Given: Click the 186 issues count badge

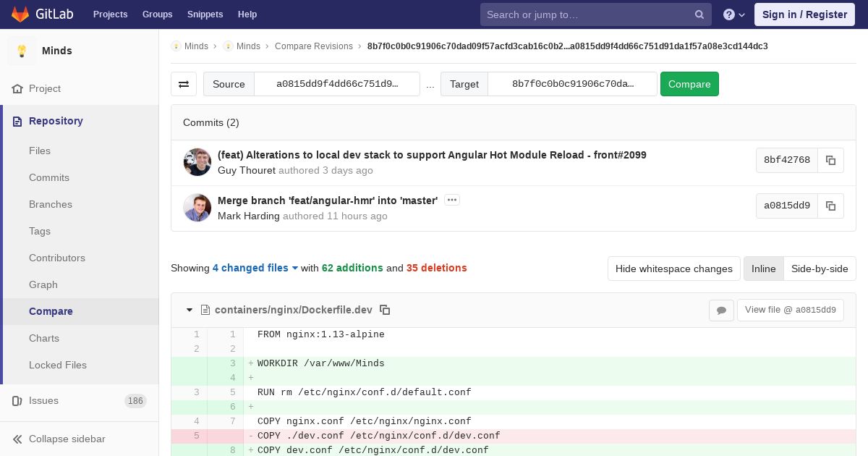Looking at the screenshot, I should 135,401.
